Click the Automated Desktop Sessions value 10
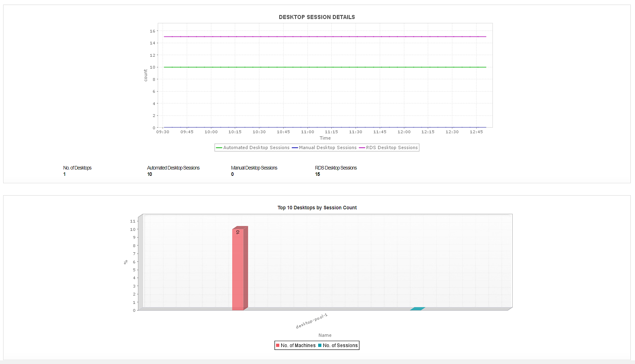The height and width of the screenshot is (364, 635). [150, 174]
